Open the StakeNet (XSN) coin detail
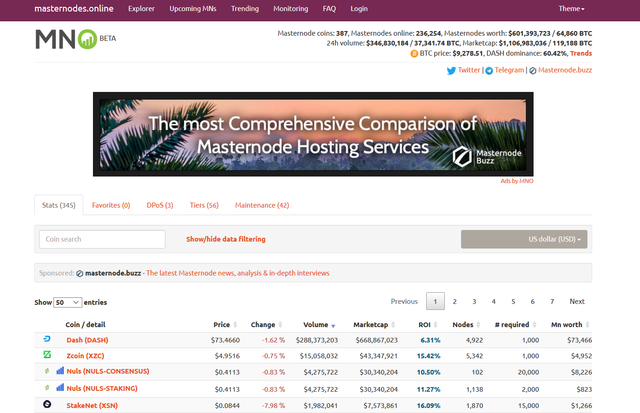This screenshot has height=413, width=640. 92,406
